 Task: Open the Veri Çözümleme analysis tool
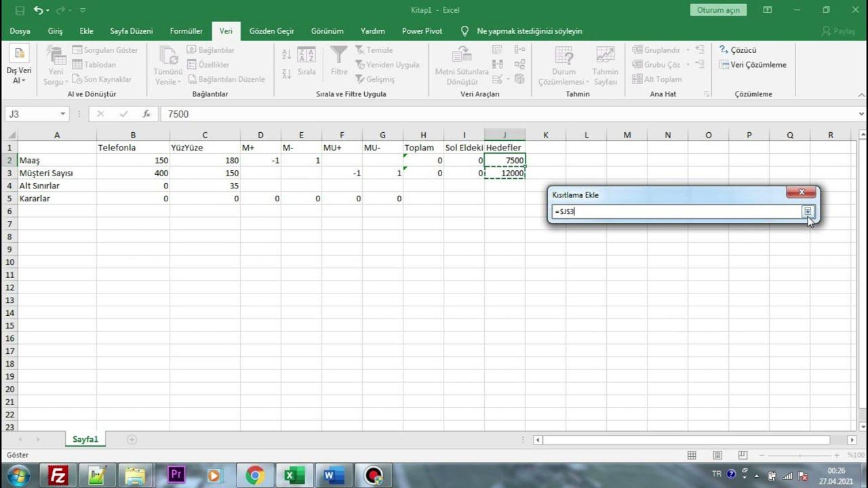point(753,64)
